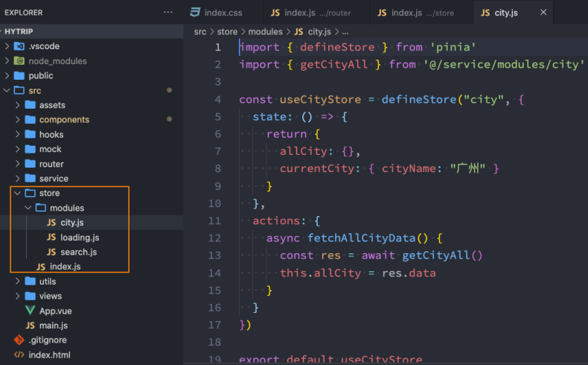Open App.vue in the file tree
This screenshot has width=588, height=365.
[92, 311]
